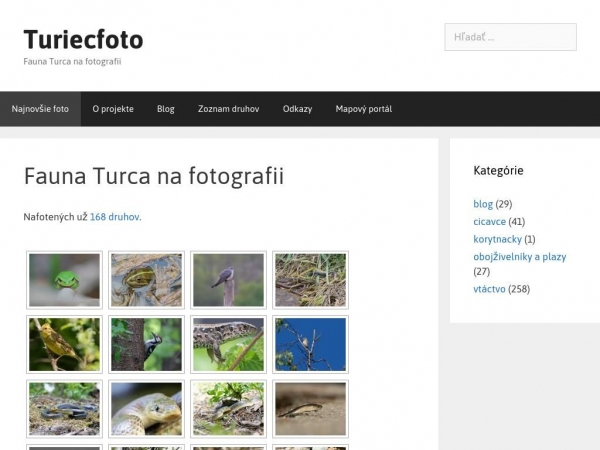Screen dimensions: 600x450
Task: Open the snake in dry grass thumbnail
Action: pyautogui.click(x=310, y=280)
